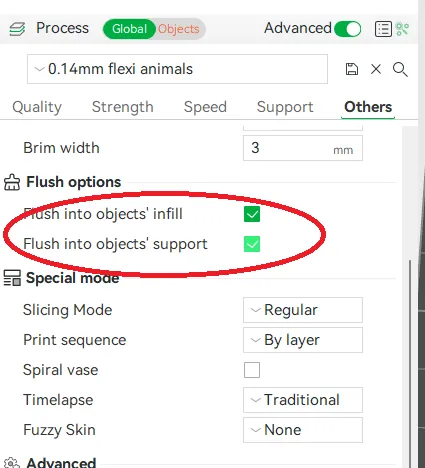Expand the Fuzzy Skin dropdown

point(303,430)
